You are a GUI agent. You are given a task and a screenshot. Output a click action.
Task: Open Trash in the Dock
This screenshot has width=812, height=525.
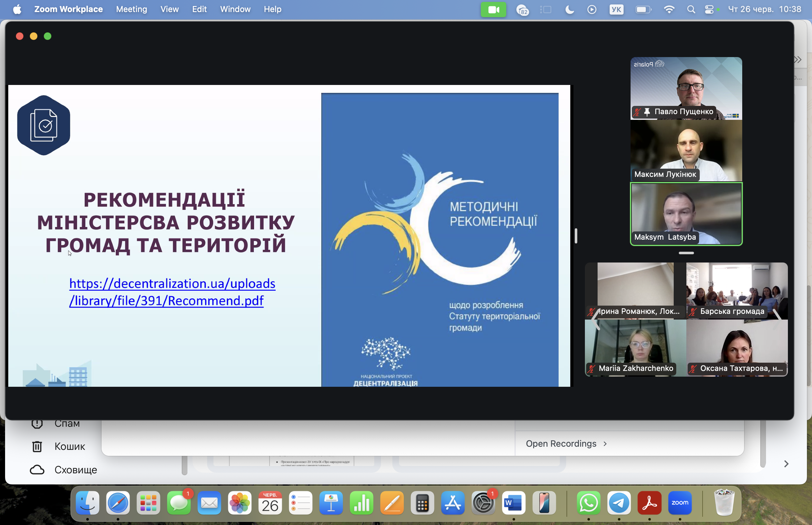tap(724, 502)
